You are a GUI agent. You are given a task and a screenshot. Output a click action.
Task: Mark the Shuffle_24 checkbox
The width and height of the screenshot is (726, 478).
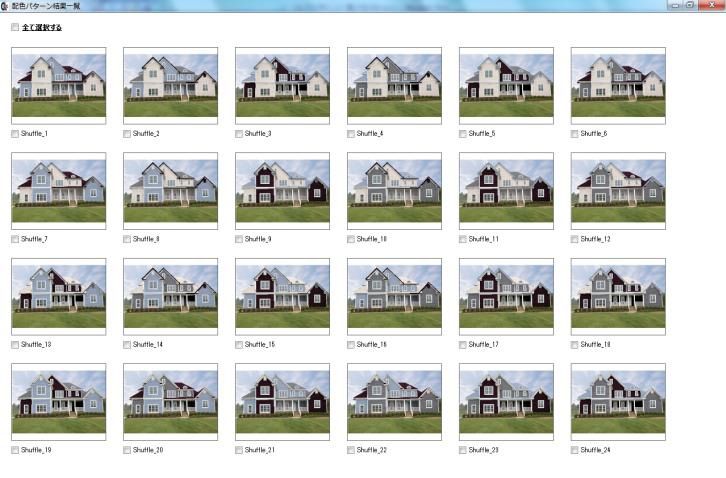click(575, 450)
